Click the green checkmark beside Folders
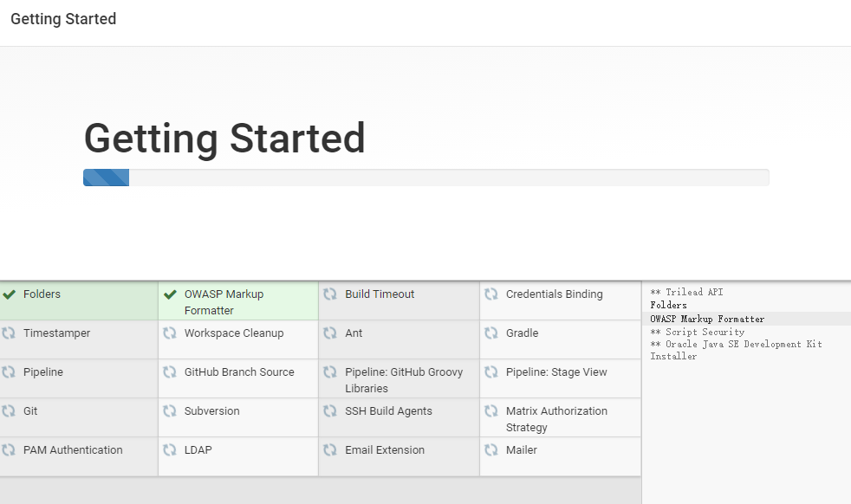Image resolution: width=851 pixels, height=504 pixels. [10, 294]
